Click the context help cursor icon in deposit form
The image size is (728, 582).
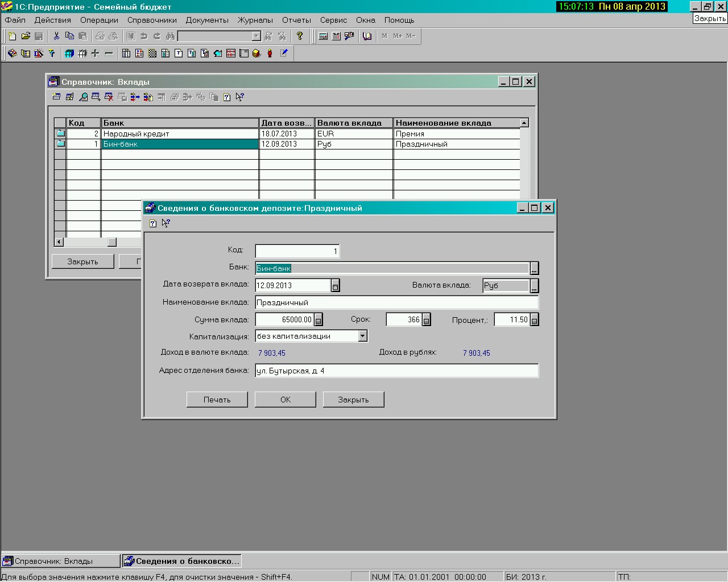[166, 223]
